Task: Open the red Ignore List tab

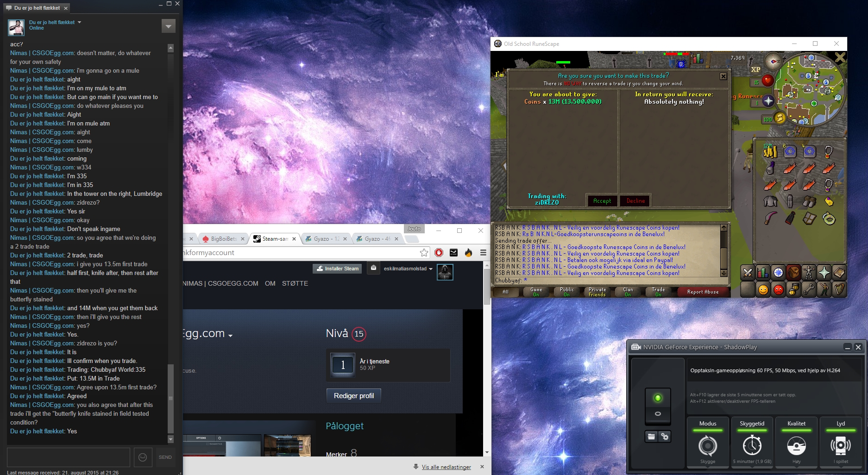Action: [778, 290]
